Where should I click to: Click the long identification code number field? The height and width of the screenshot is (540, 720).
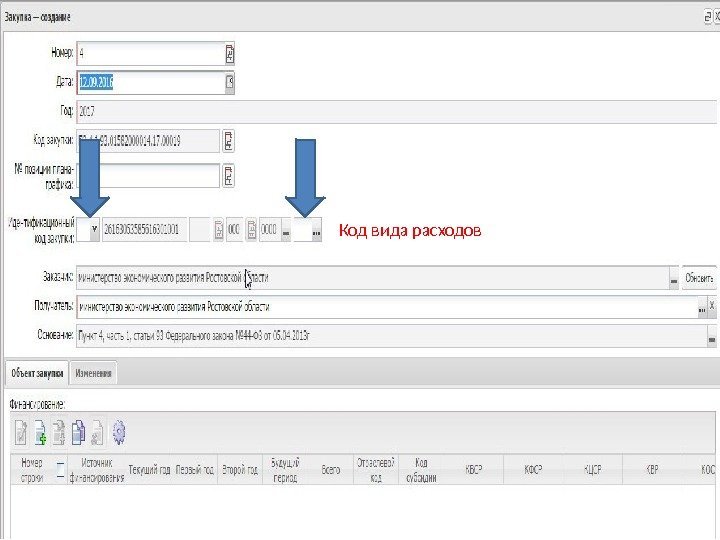[144, 230]
